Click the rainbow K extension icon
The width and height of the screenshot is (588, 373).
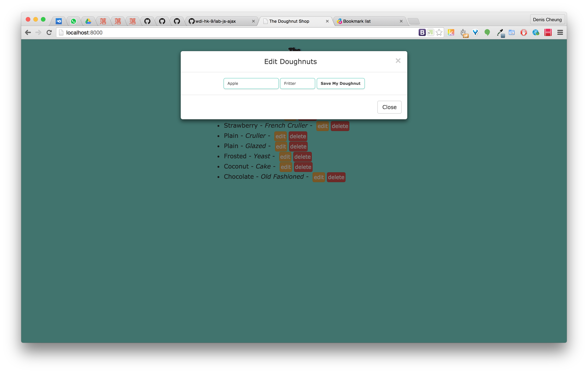(451, 32)
